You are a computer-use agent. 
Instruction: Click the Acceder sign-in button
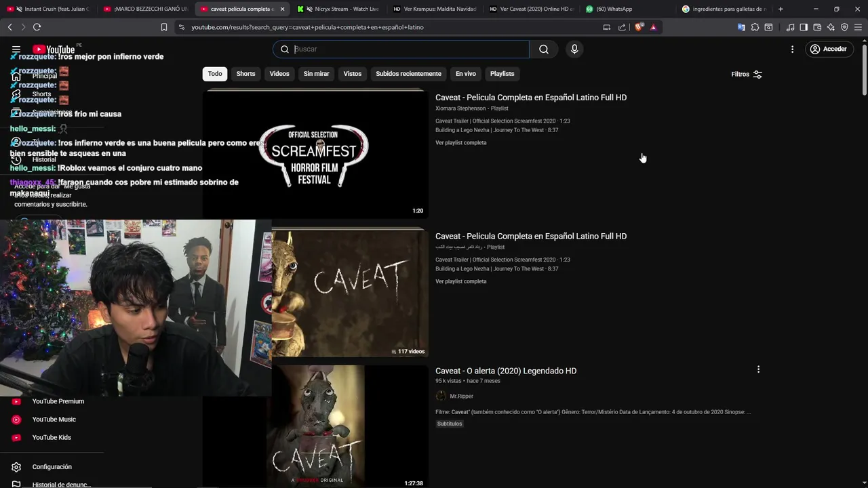(x=829, y=49)
